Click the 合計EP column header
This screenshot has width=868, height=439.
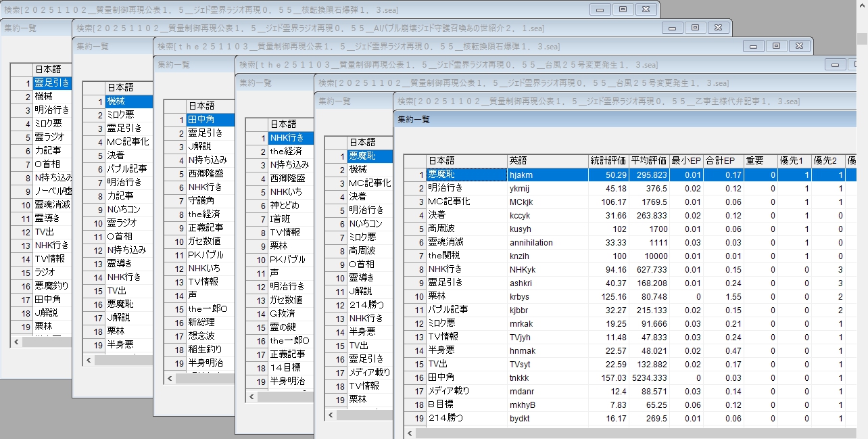click(x=722, y=161)
